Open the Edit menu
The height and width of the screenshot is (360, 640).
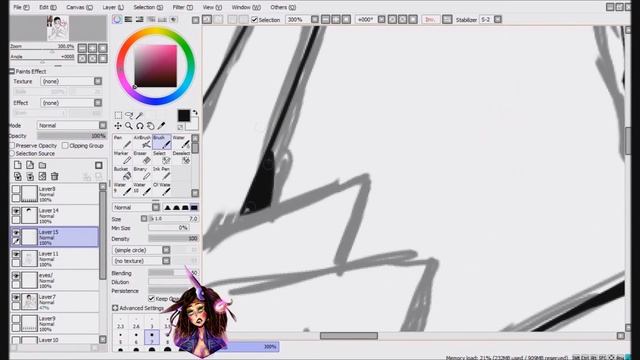[x=47, y=7]
